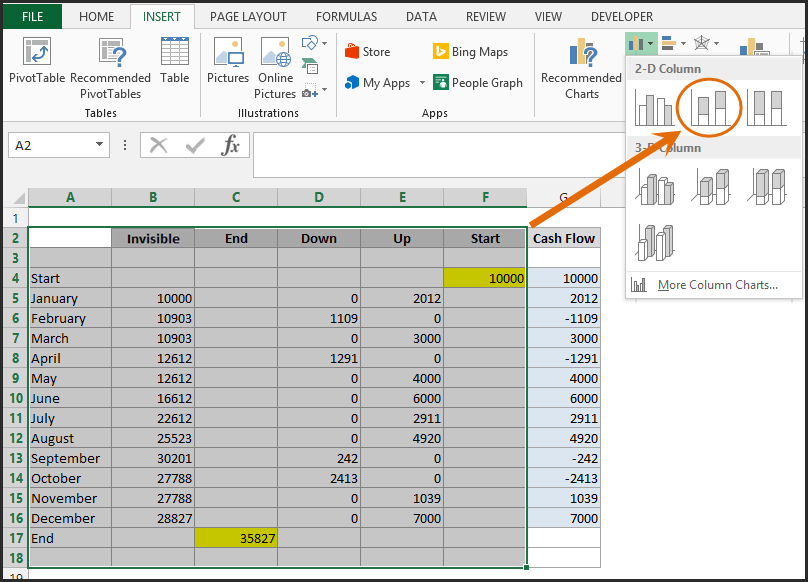Choose 3-D Clustered Column chart
The image size is (808, 582).
[655, 187]
